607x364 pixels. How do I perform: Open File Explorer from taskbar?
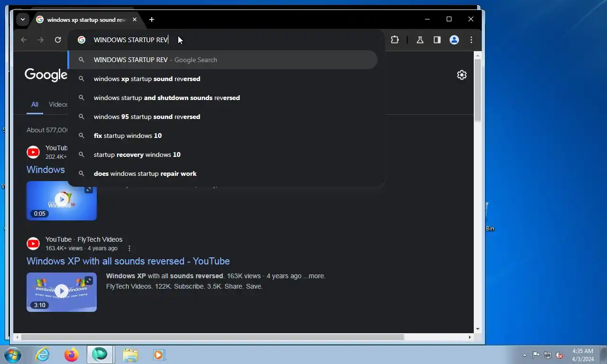point(130,355)
